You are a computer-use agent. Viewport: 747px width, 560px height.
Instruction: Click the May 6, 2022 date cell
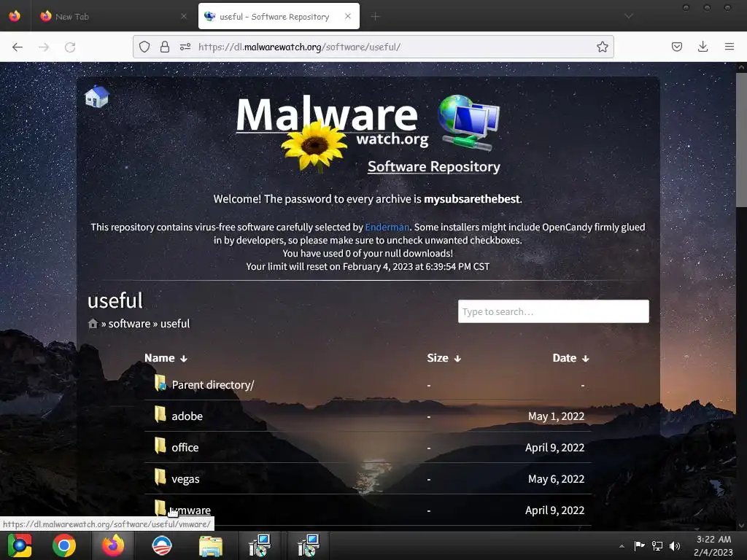pyautogui.click(x=556, y=479)
